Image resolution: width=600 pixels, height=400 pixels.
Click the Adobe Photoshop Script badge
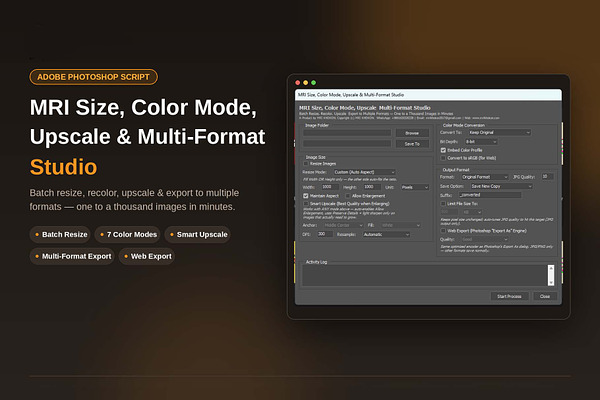(93, 77)
